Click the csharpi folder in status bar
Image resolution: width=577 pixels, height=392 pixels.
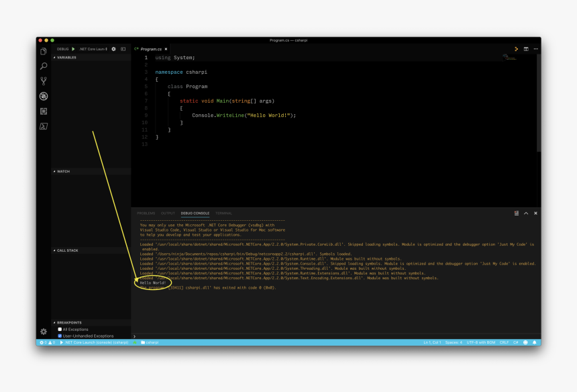(x=150, y=342)
